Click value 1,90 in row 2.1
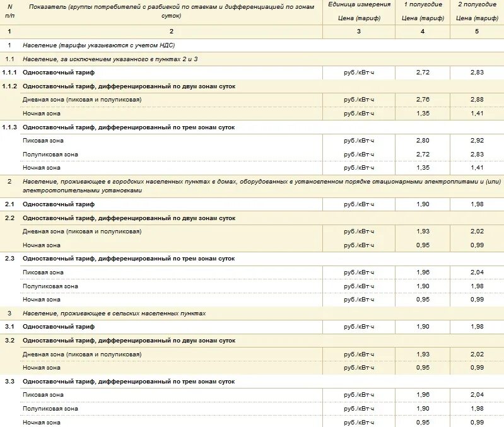Image resolution: width=504 pixels, height=427 pixels. click(423, 204)
